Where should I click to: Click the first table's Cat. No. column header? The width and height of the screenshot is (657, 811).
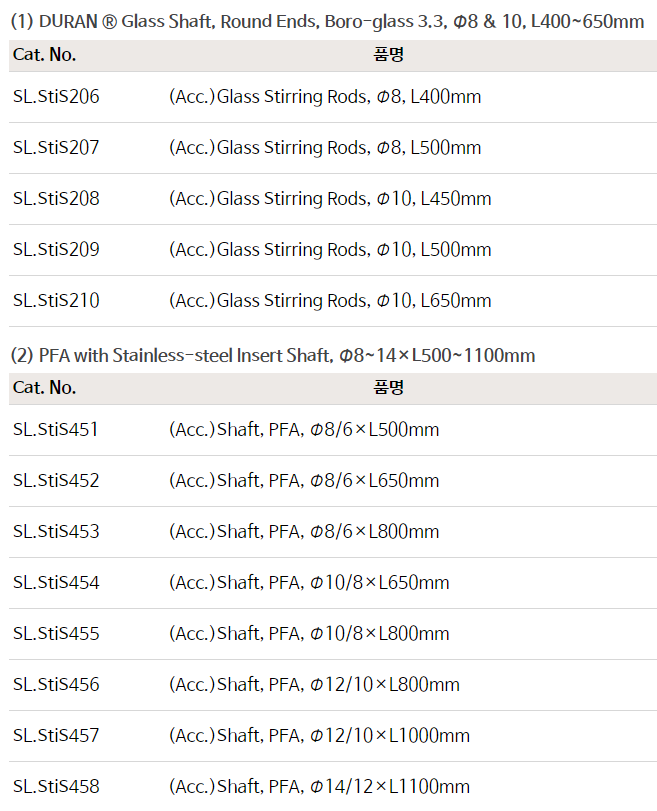44,55
